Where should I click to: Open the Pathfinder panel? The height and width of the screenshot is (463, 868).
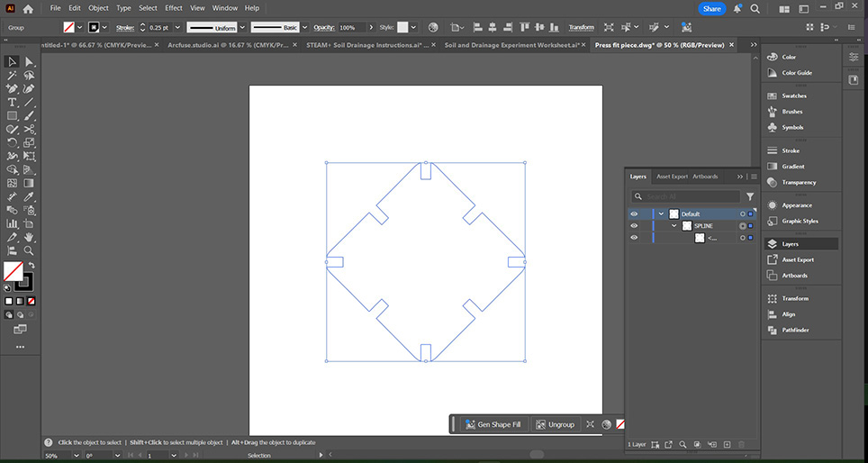tap(795, 330)
